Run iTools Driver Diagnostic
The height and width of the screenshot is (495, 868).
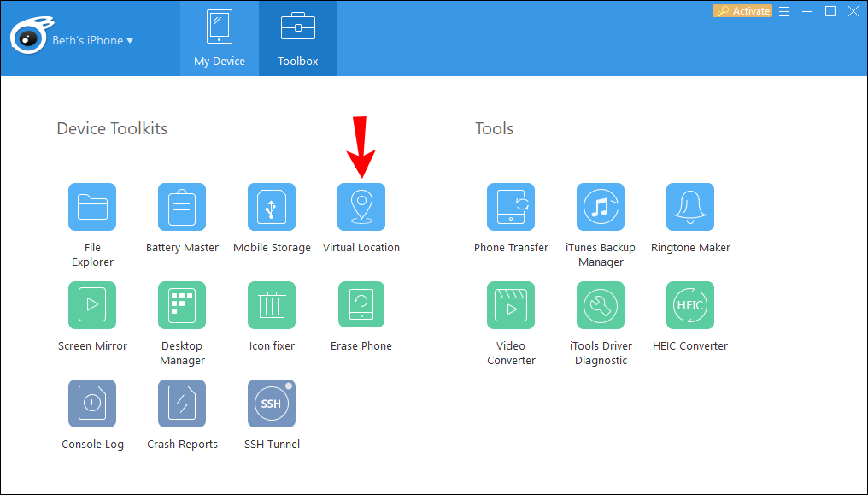(601, 305)
